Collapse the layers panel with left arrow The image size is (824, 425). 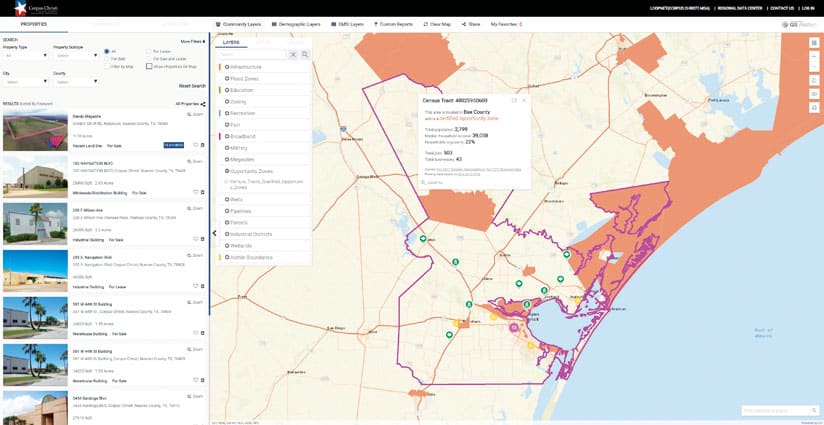click(x=214, y=233)
